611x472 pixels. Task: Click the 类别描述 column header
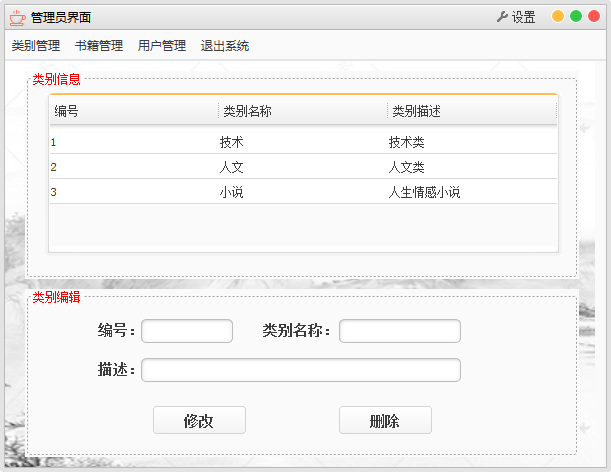click(472, 111)
